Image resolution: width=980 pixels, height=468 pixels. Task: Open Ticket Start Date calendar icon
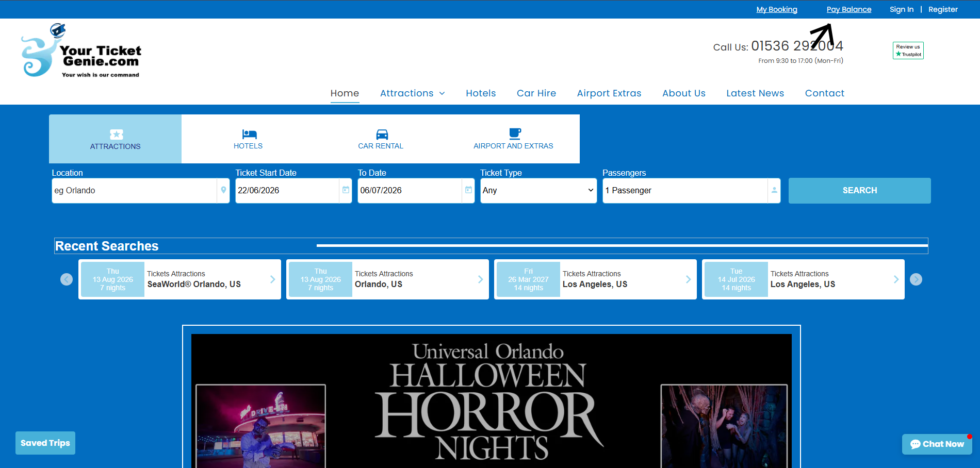(x=346, y=190)
